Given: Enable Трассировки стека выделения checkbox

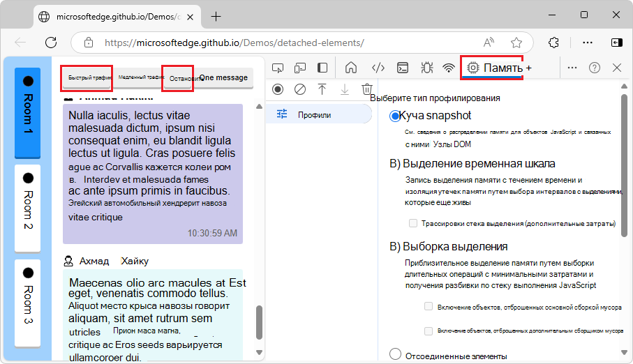Looking at the screenshot, I should click(x=412, y=223).
